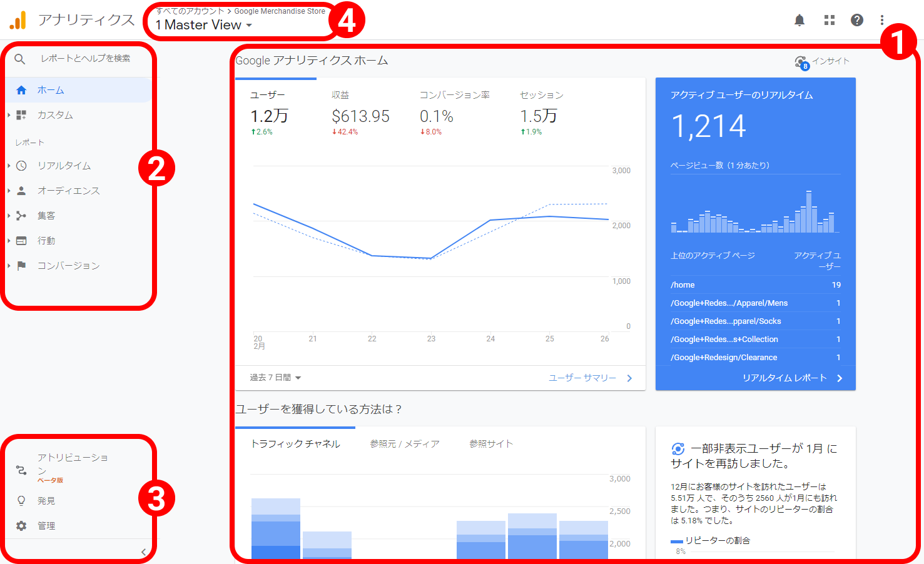Click the ページビュー数 (1 分あたり) label
Viewport: 924px width, 564px height.
click(720, 166)
